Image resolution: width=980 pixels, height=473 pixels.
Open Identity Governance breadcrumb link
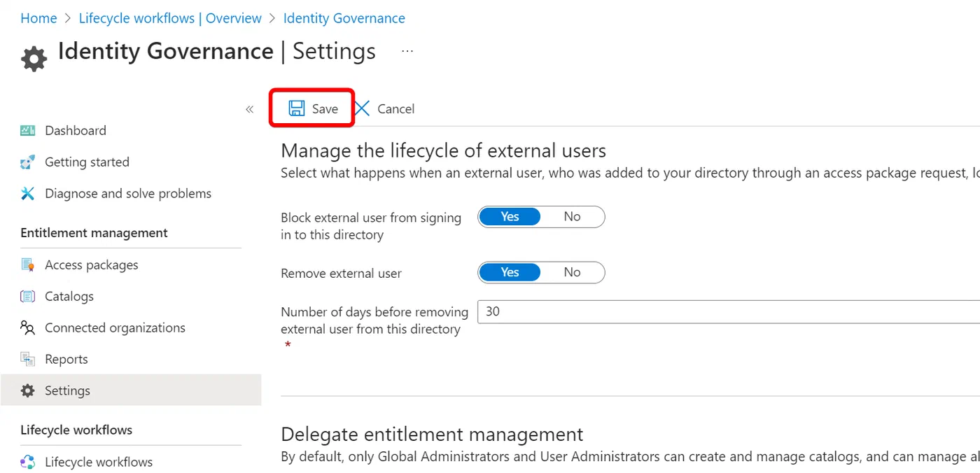[344, 18]
